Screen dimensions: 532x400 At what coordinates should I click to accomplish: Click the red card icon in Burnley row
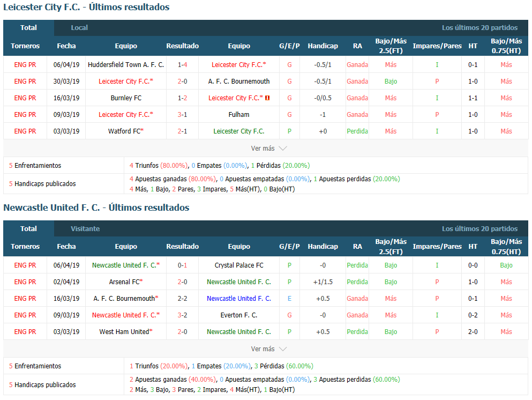[267, 98]
